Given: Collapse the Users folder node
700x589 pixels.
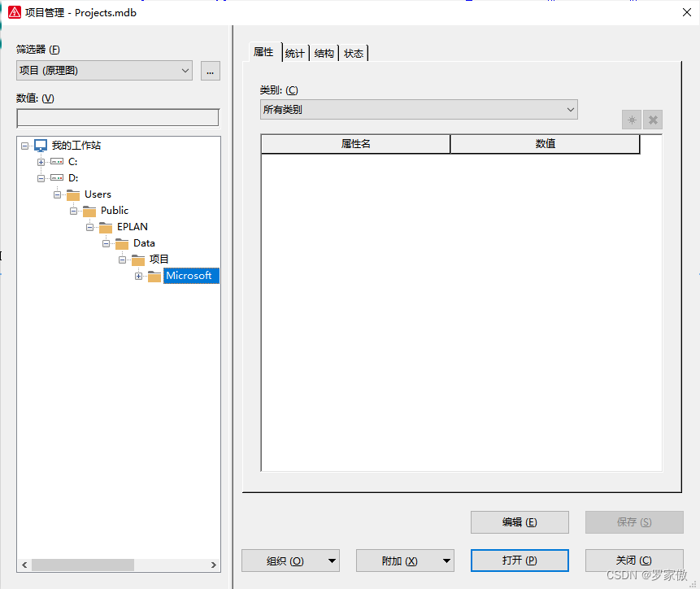Looking at the screenshot, I should pyautogui.click(x=57, y=194).
